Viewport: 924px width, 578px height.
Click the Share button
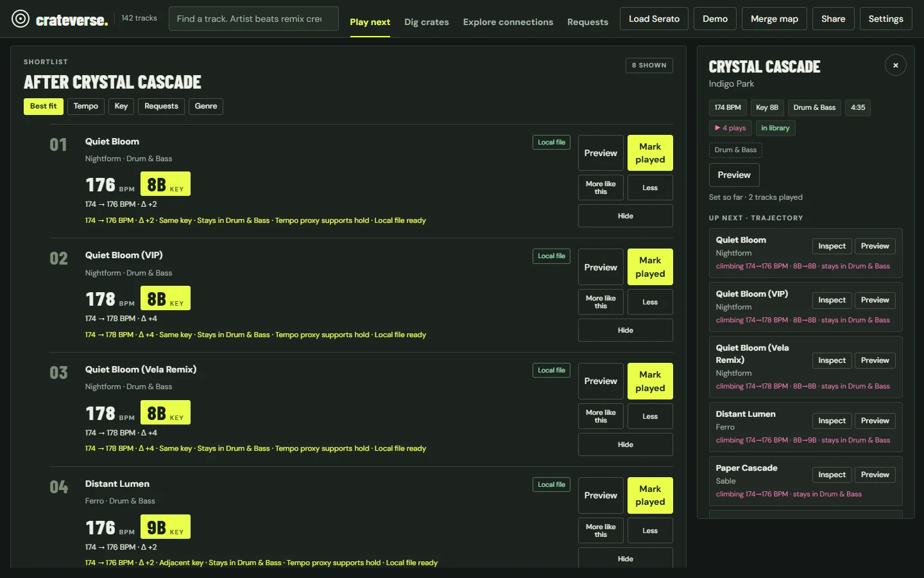pyautogui.click(x=833, y=19)
